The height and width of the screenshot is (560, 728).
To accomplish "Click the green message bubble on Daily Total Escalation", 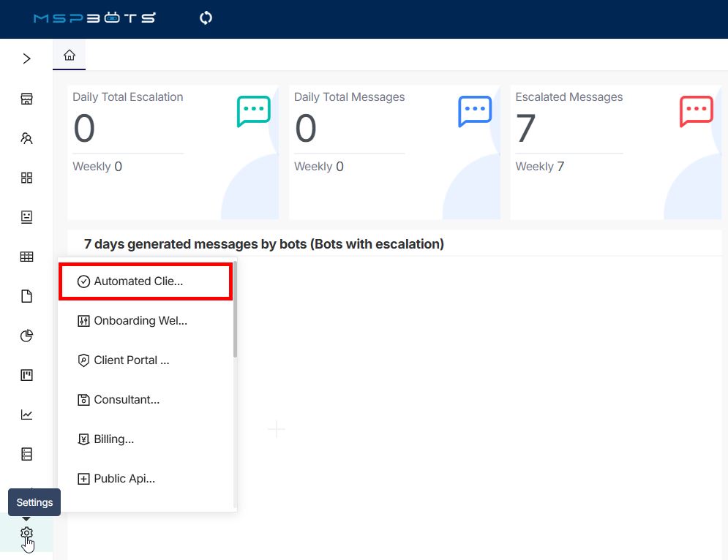I will [253, 111].
